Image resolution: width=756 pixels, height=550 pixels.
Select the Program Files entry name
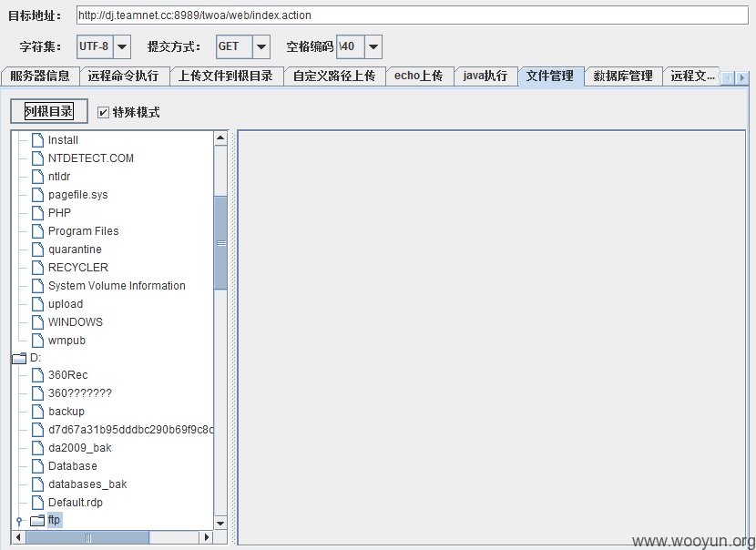[x=84, y=231]
